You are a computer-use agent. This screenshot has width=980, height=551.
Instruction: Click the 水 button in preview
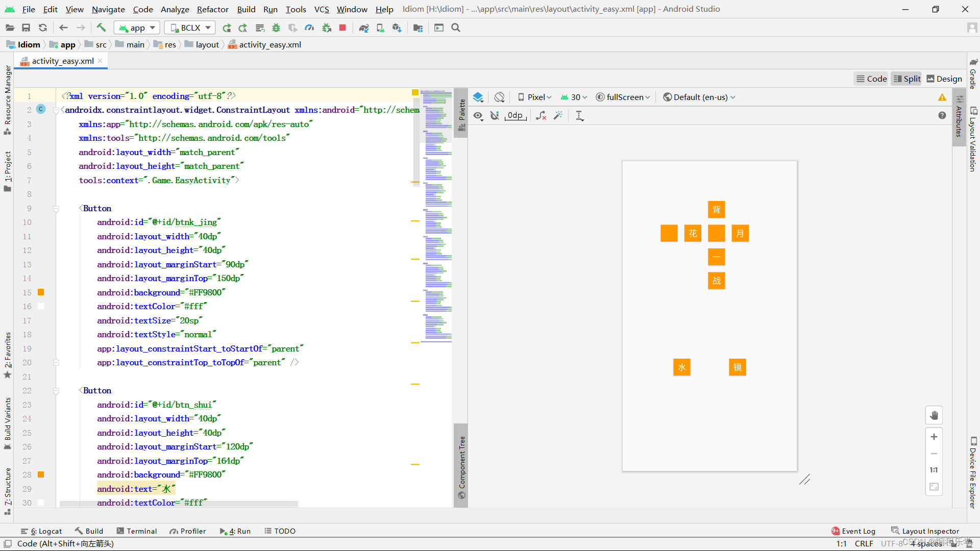click(681, 367)
